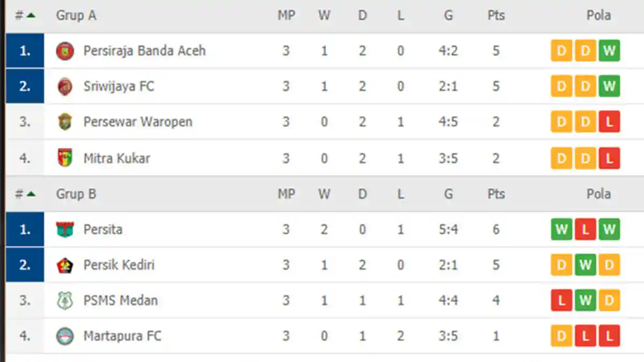Open the Persik Kediri team page

118,264
